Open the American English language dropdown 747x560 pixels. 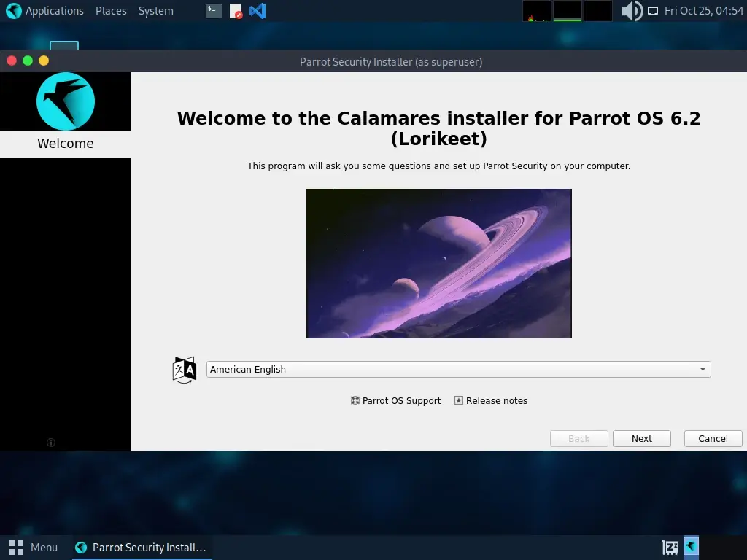click(458, 369)
